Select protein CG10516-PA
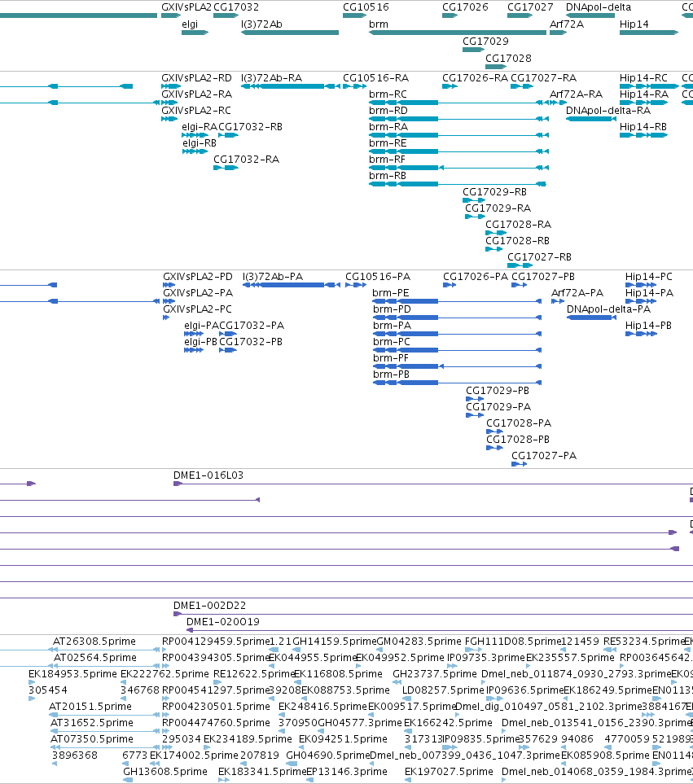This screenshot has width=693, height=784. click(x=356, y=285)
